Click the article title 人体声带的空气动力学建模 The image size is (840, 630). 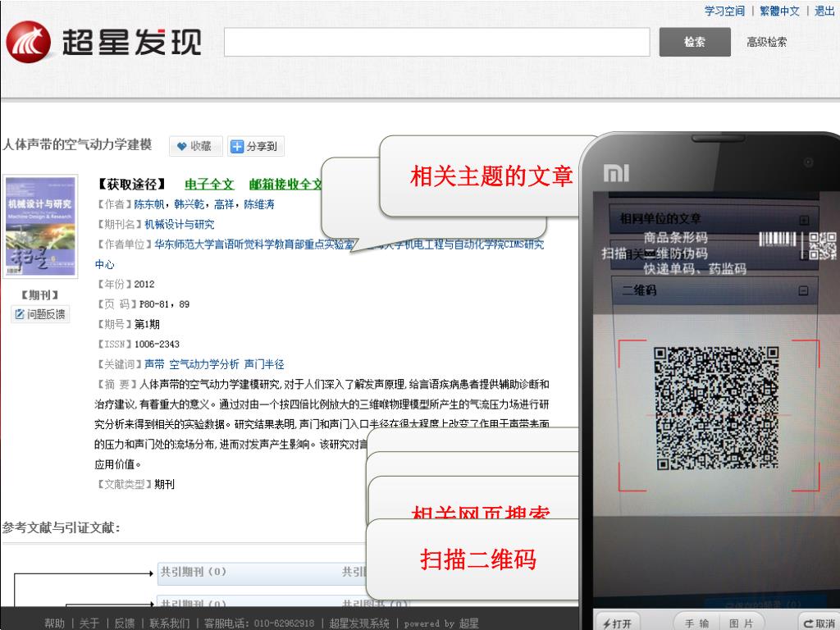coord(77,144)
